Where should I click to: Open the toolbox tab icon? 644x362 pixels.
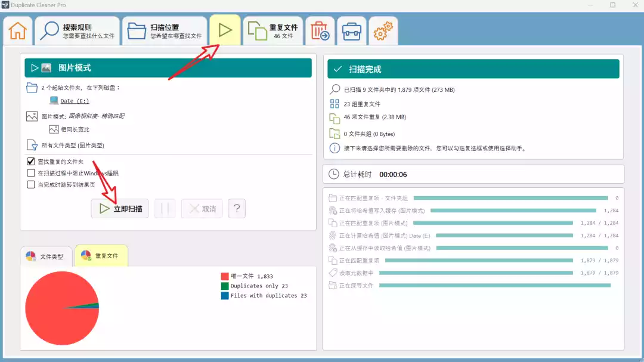coord(351,31)
